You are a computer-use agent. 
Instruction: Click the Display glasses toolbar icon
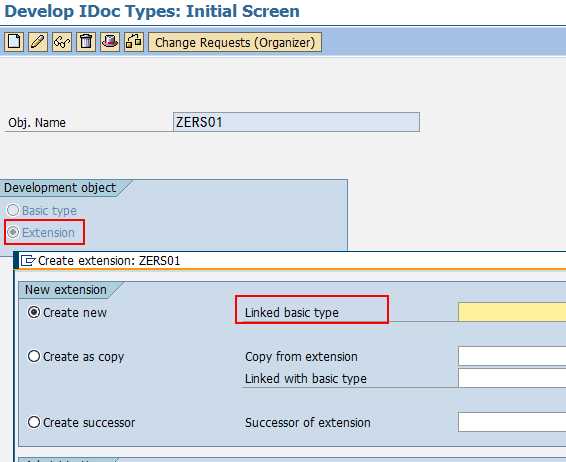62,42
